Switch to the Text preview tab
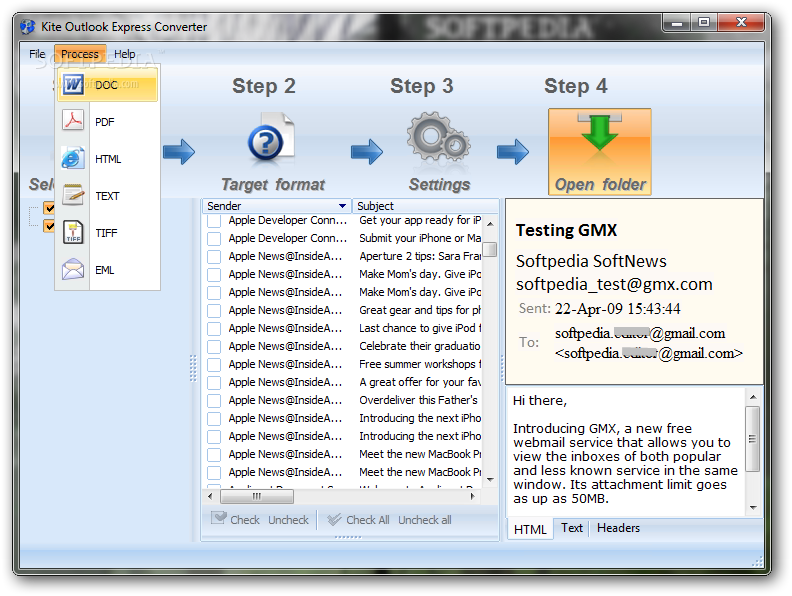 (571, 528)
